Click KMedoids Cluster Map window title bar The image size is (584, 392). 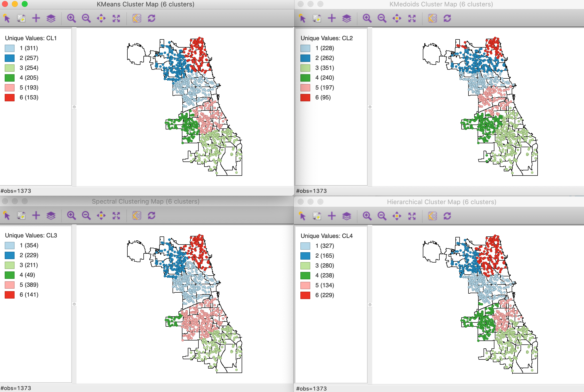coord(441,4)
